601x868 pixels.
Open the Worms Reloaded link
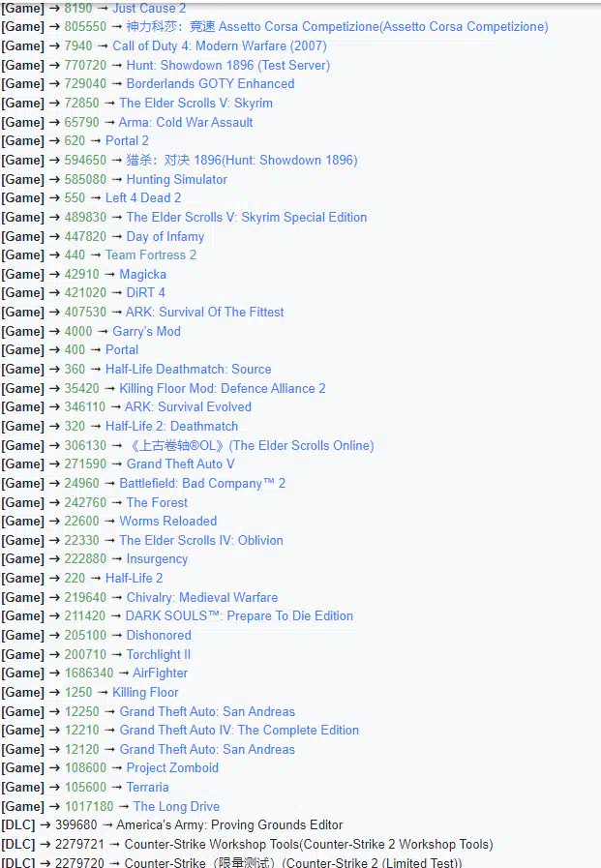[168, 521]
